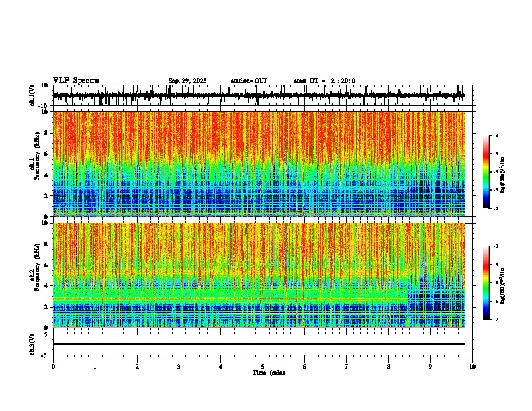Click the log(PSD) label beside ch.1 colorbar
This screenshot has width=532, height=411.
click(x=502, y=175)
